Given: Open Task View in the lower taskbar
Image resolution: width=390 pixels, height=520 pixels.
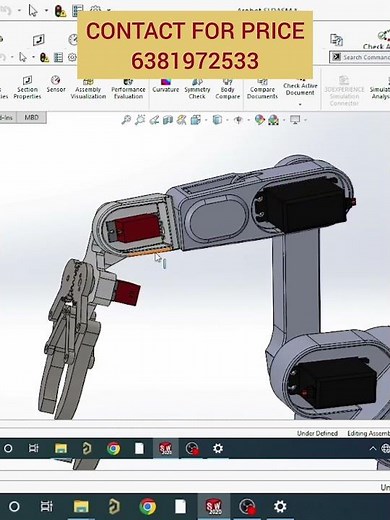Looking at the screenshot, I should click(47, 507).
